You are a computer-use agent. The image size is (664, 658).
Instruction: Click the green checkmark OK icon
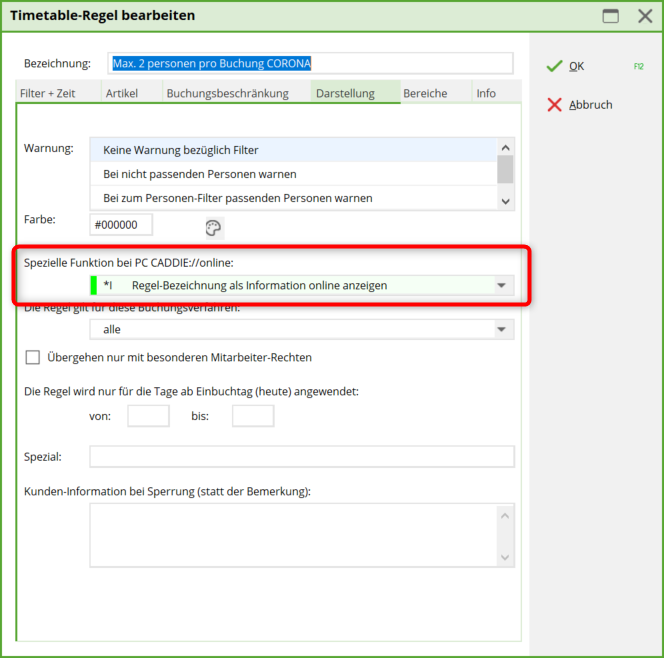pos(554,66)
